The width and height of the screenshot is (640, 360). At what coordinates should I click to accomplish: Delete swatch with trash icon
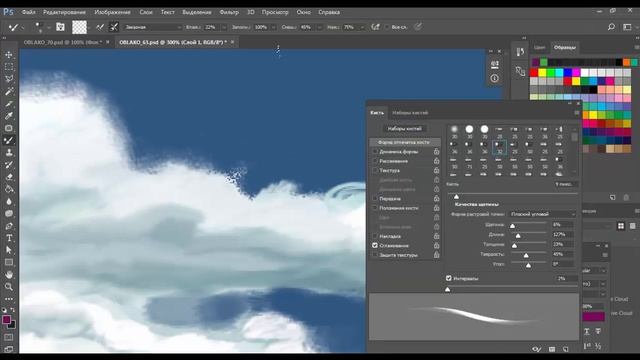pos(626,198)
